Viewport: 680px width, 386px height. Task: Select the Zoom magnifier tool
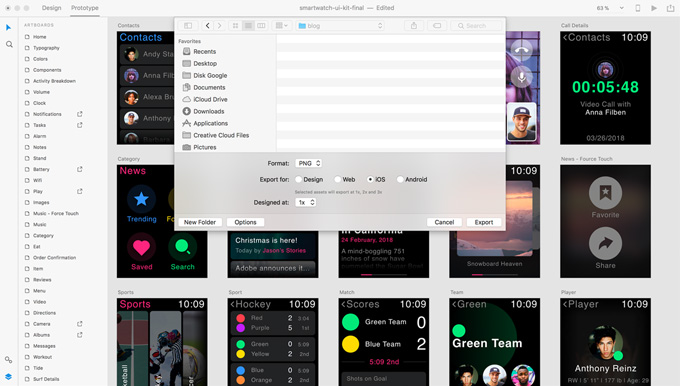[x=9, y=44]
